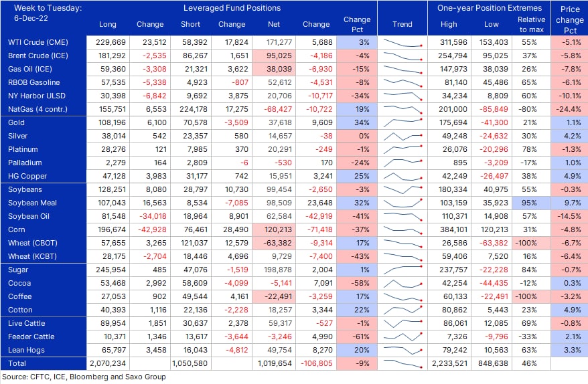Click the Cotton row label
The width and height of the screenshot is (588, 384).
pyautogui.click(x=20, y=310)
